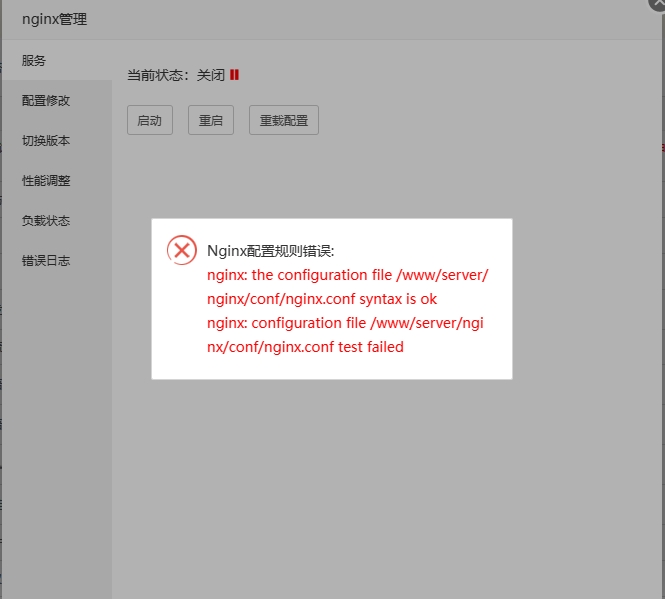Open the 错误日志 tab
The image size is (665, 599).
click(57, 260)
